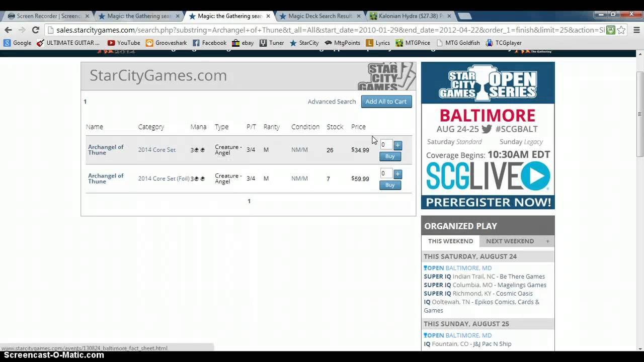The height and width of the screenshot is (362, 644).
Task: Buy the non-foil Archangel of Thune
Action: [390, 156]
